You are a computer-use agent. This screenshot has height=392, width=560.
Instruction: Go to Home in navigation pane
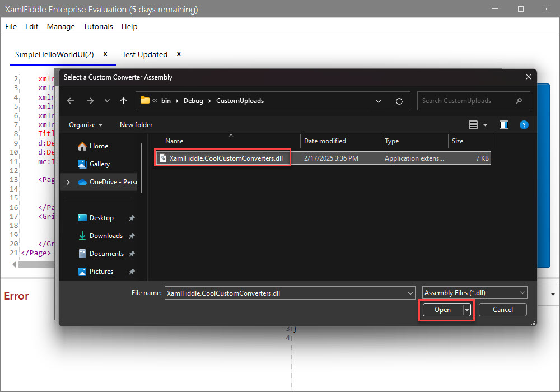pos(98,146)
